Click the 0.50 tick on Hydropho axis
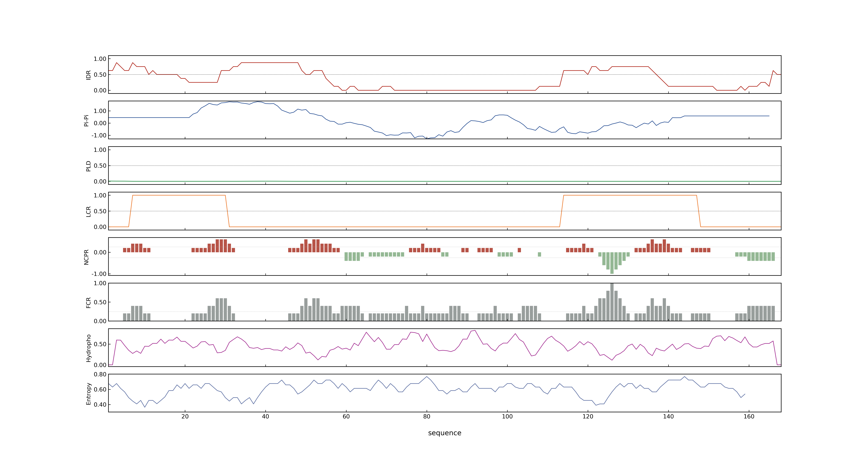868x463 pixels. pos(100,344)
